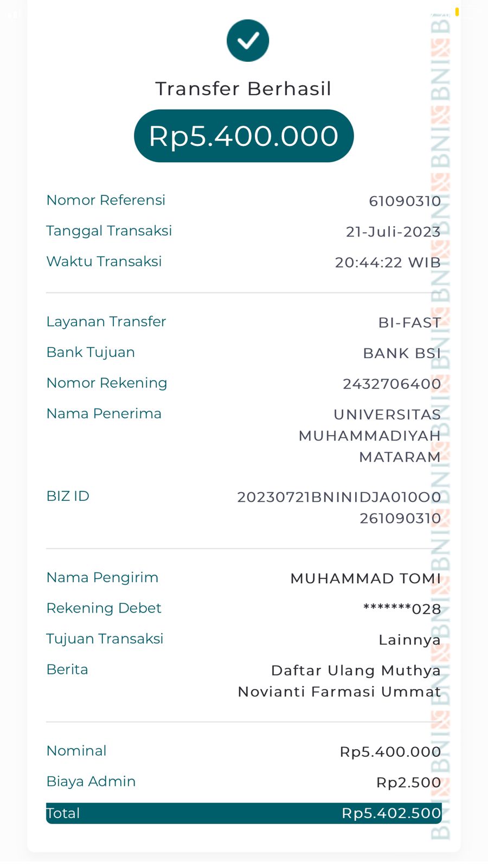The height and width of the screenshot is (868, 488).
Task: Click the Berita message about Daftar Ulang
Action: pos(339,681)
